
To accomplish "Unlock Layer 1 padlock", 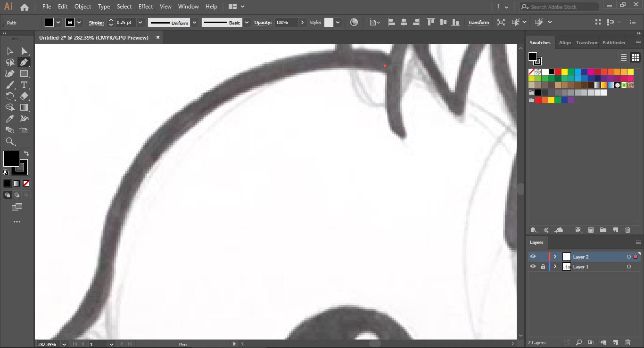I will click(543, 267).
